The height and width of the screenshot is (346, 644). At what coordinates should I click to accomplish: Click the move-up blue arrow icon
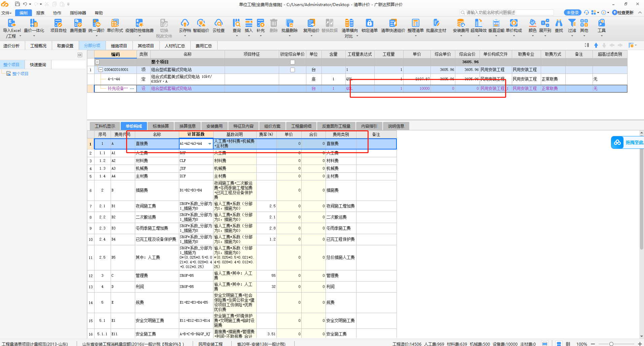pyautogui.click(x=596, y=45)
